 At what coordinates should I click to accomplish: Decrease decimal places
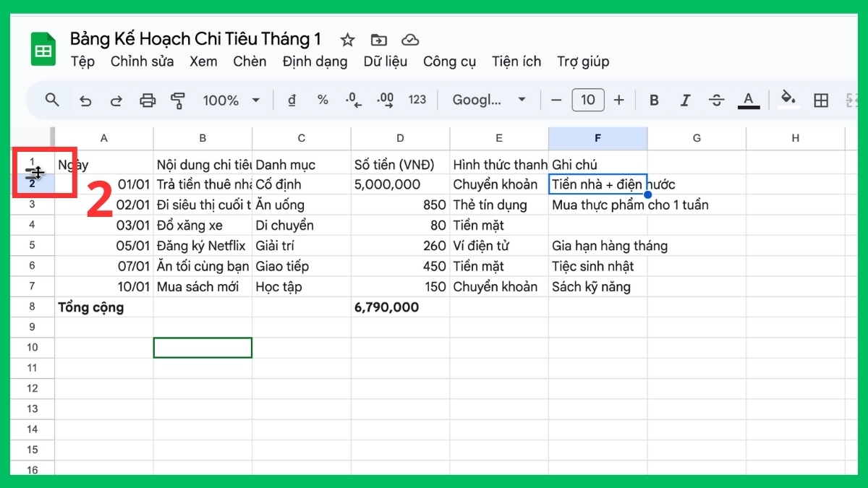click(353, 100)
